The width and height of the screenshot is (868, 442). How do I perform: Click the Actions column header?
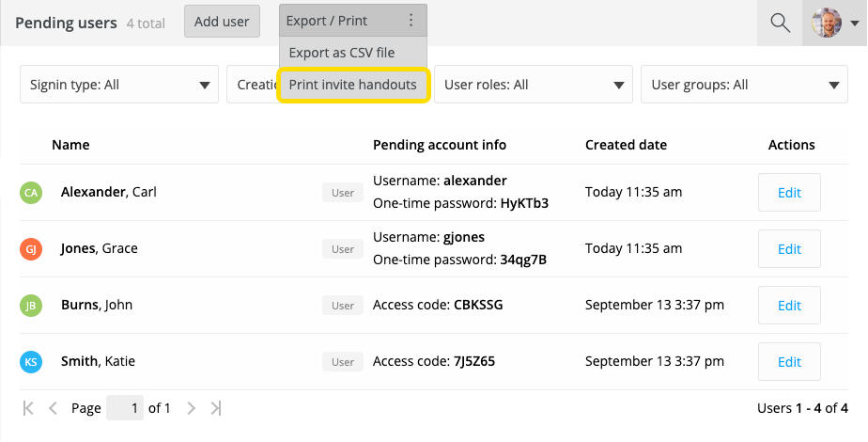(792, 145)
